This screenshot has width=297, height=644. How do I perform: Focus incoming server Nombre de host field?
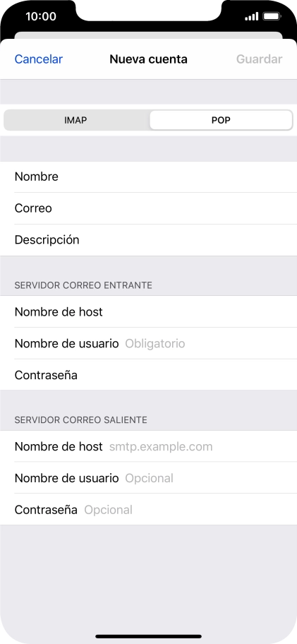(x=148, y=311)
